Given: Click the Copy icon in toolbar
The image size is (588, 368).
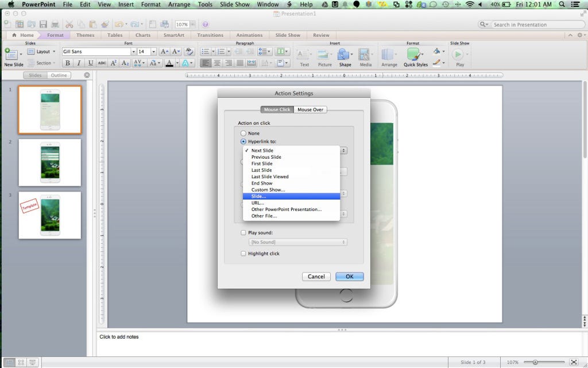Looking at the screenshot, I should 81,24.
